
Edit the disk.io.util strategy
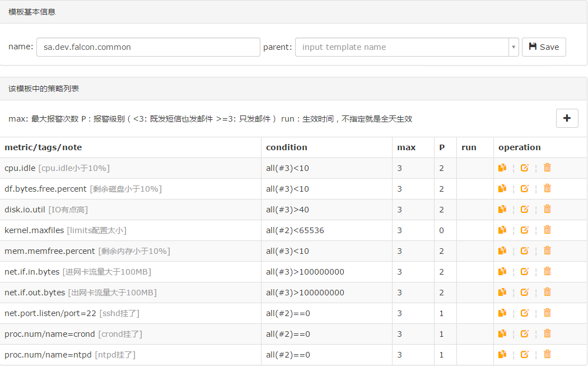point(525,210)
